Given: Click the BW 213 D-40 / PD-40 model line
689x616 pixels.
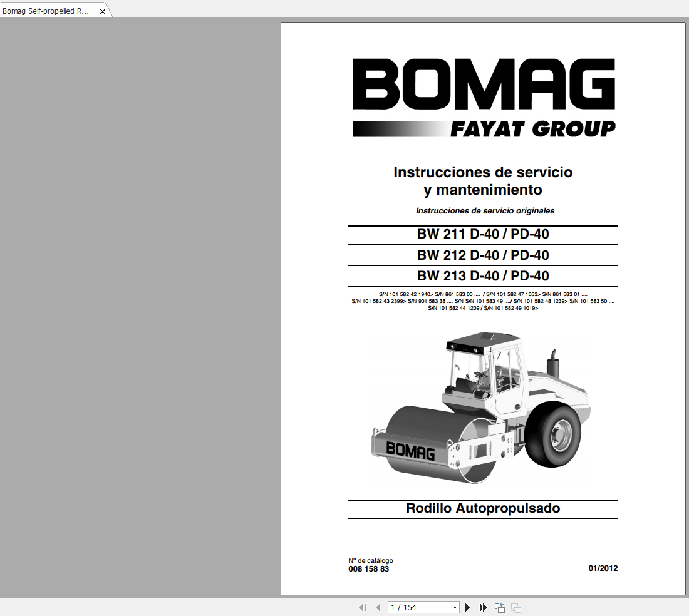Looking at the screenshot, I should click(x=483, y=275).
